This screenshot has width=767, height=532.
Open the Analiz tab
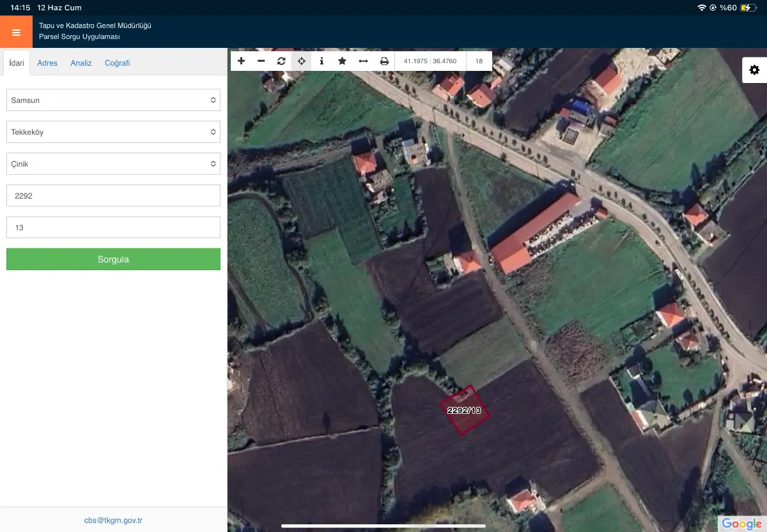pos(81,63)
